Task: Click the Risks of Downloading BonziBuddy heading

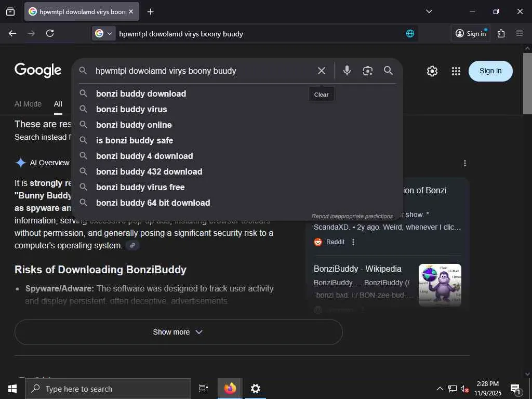Action: coord(100,270)
